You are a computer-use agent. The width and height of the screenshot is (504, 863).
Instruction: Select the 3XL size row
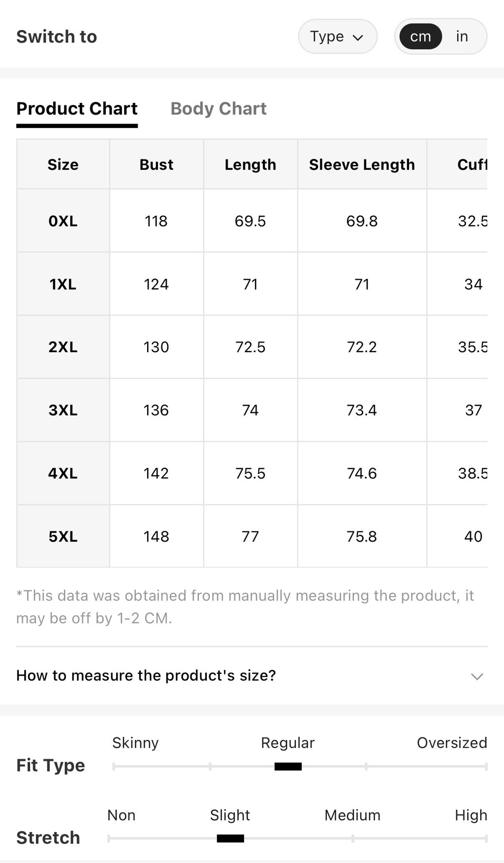(x=252, y=410)
